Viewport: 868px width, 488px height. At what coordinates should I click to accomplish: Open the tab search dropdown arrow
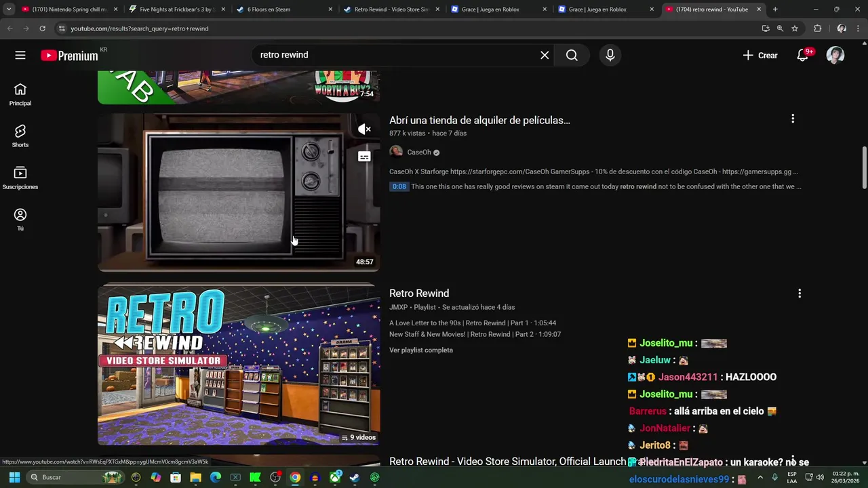[9, 9]
